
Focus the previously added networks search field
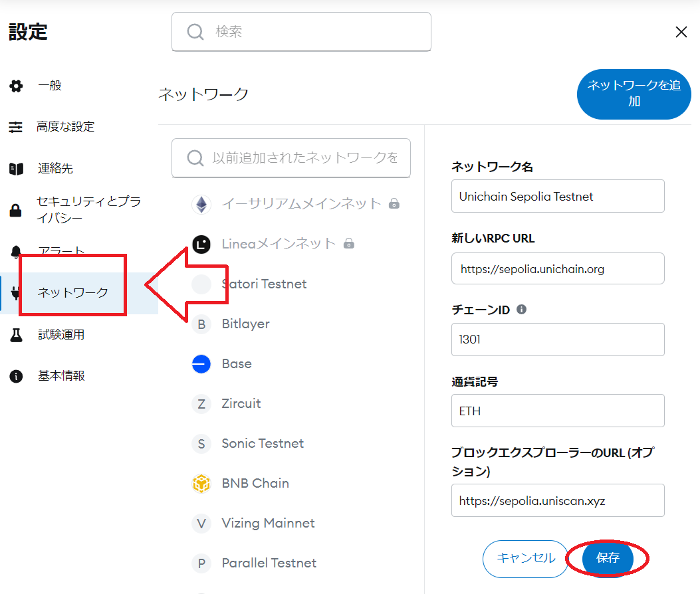[x=291, y=158]
